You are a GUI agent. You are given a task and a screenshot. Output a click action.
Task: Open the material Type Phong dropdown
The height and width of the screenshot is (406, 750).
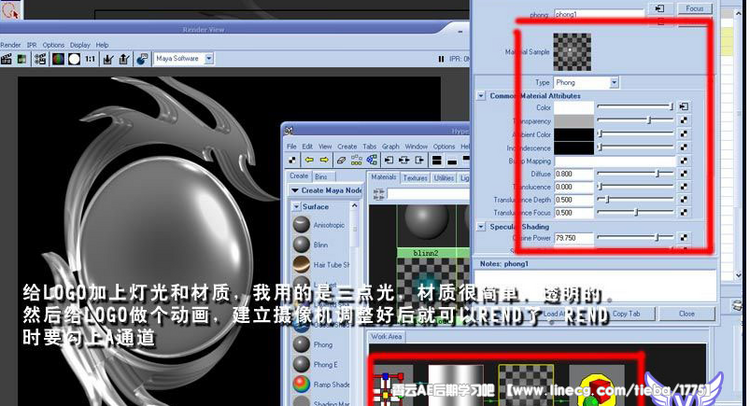(x=614, y=83)
